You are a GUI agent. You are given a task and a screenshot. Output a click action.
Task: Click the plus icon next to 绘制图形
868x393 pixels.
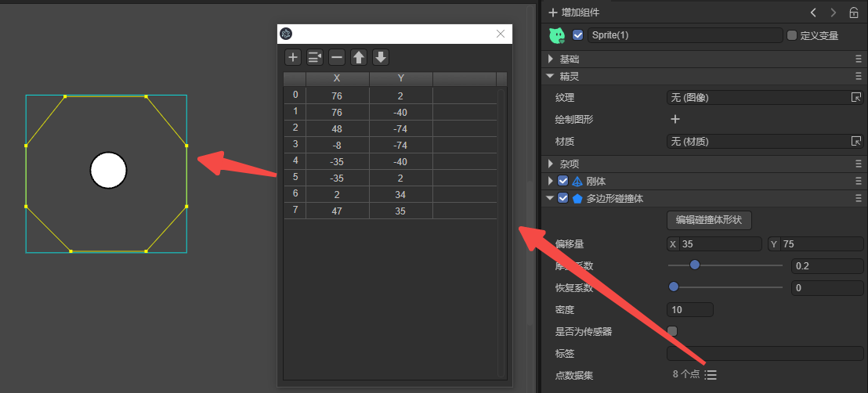(x=675, y=120)
